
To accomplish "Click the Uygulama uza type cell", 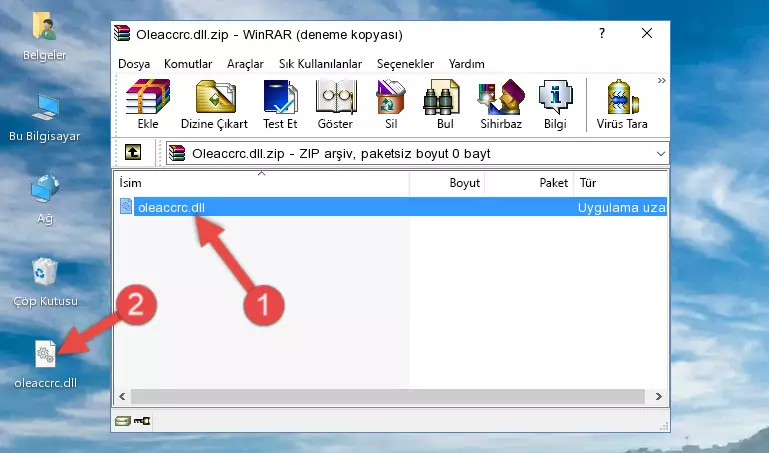I will (621, 207).
